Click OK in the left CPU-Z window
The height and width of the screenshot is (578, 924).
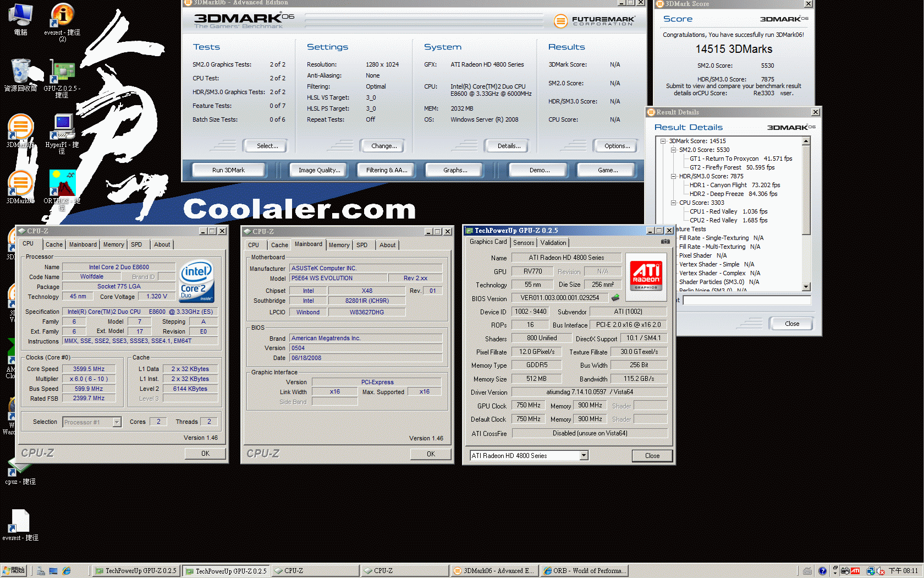(205, 454)
